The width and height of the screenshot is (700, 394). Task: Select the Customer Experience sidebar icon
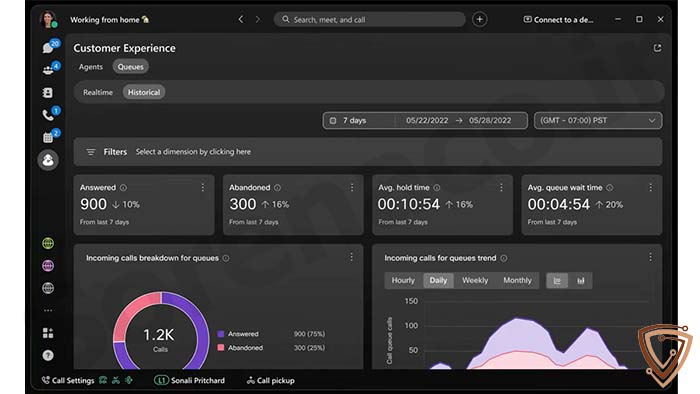(x=48, y=160)
